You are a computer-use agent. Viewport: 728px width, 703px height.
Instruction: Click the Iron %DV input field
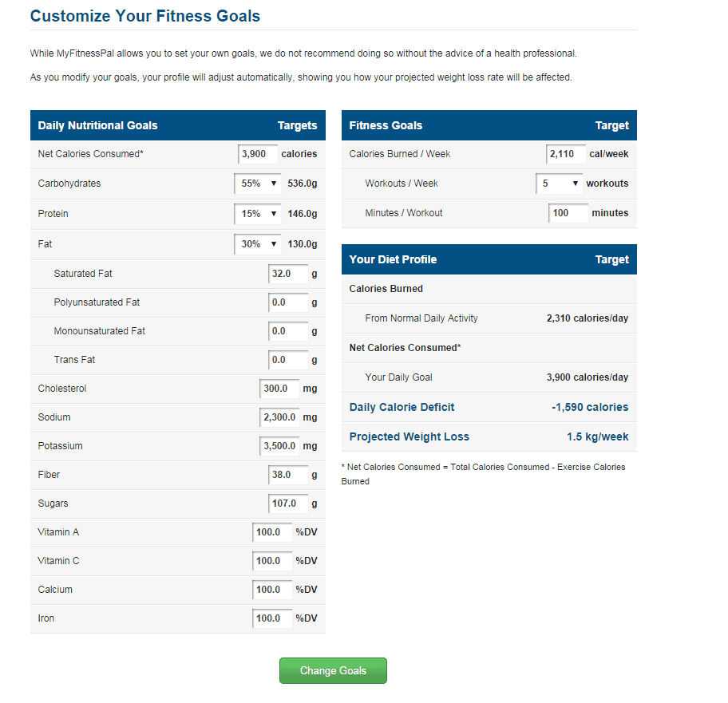tap(271, 618)
